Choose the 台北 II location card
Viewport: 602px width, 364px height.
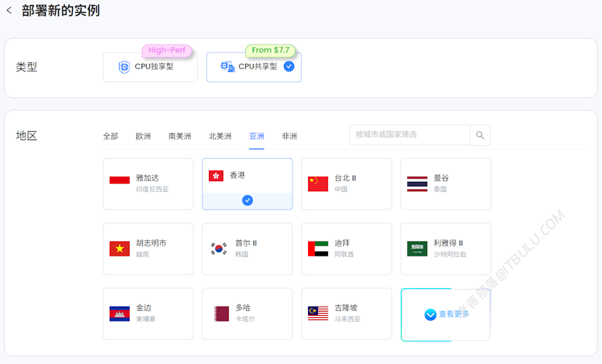346,184
